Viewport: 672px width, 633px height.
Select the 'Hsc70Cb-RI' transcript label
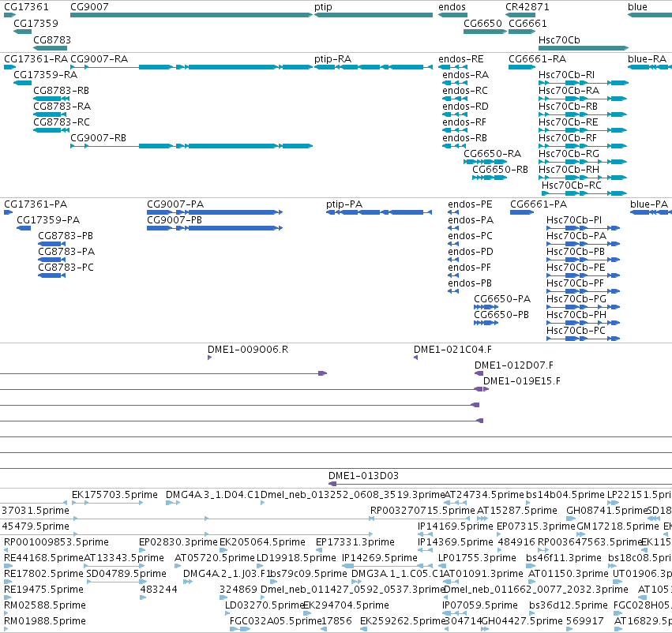pos(566,74)
